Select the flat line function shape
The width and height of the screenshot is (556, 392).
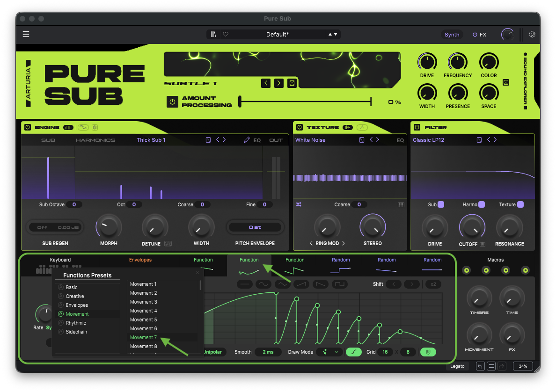click(245, 284)
